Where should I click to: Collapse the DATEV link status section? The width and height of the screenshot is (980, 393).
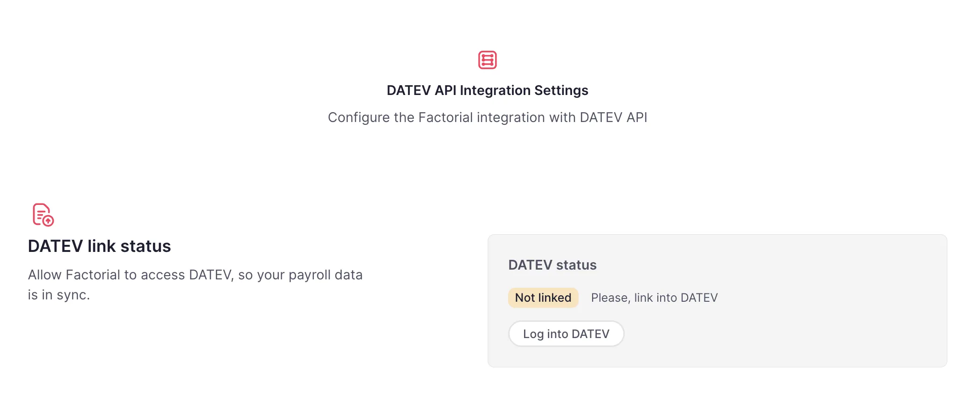click(x=99, y=246)
